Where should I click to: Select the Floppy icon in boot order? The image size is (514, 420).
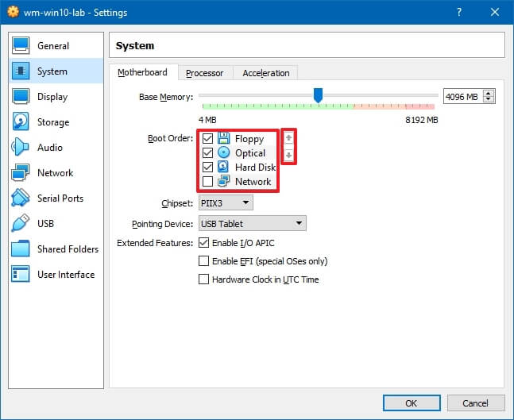coord(223,138)
